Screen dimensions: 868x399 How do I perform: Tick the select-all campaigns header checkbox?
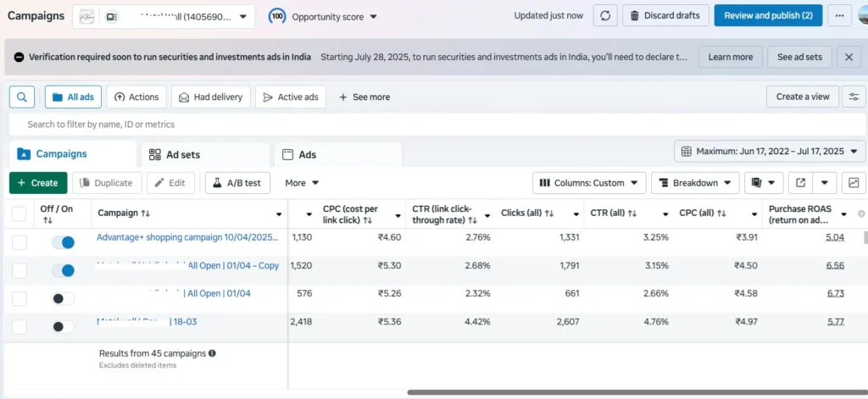[x=19, y=213]
